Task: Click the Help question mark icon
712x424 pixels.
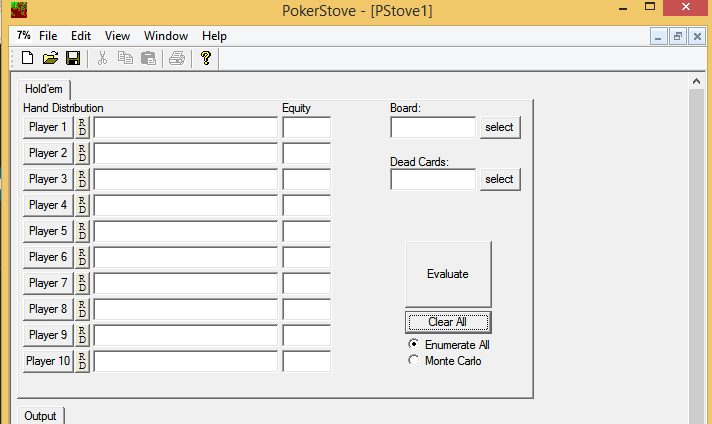Action: (x=205, y=59)
